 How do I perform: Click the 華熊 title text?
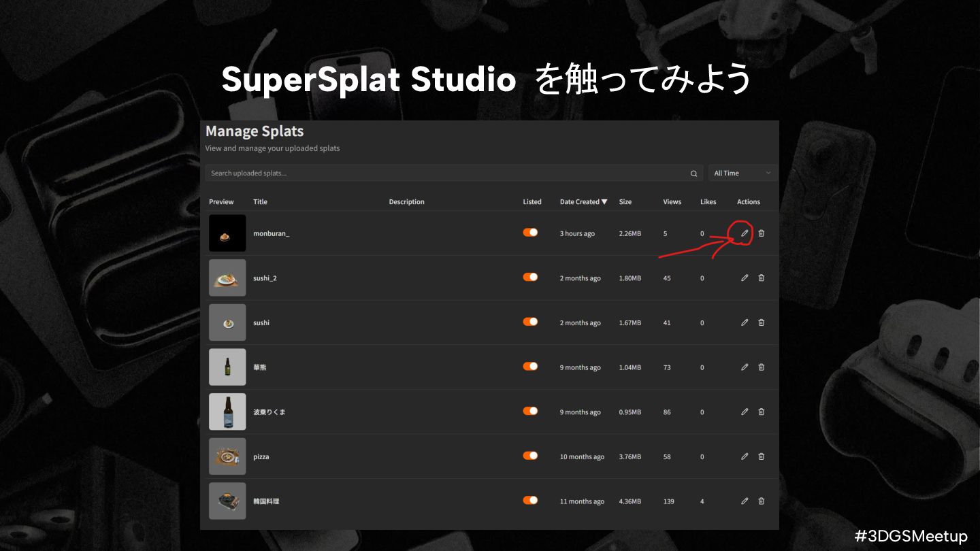260,367
